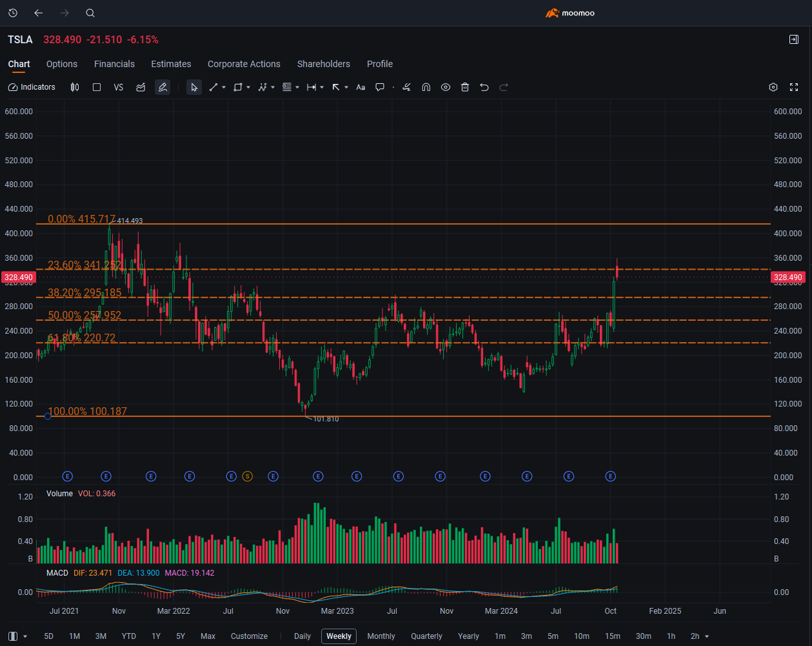Image resolution: width=812 pixels, height=646 pixels.
Task: Select the cursor pointer tool
Action: point(194,87)
